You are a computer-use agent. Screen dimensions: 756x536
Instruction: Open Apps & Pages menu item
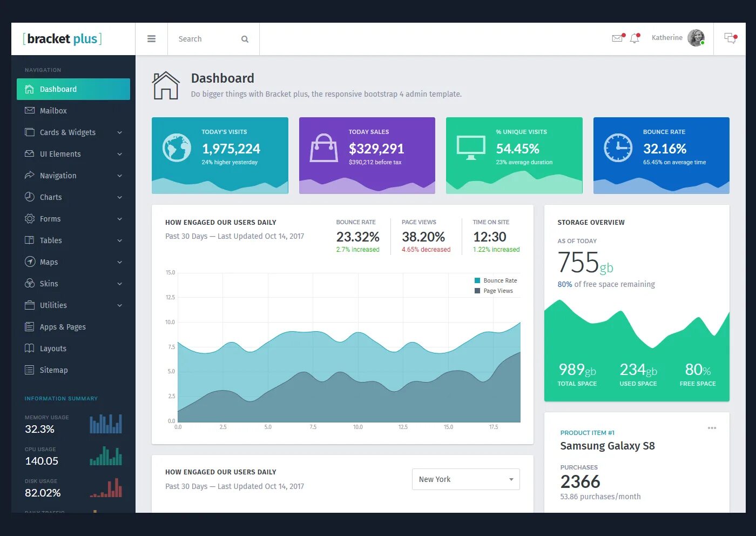click(x=73, y=326)
